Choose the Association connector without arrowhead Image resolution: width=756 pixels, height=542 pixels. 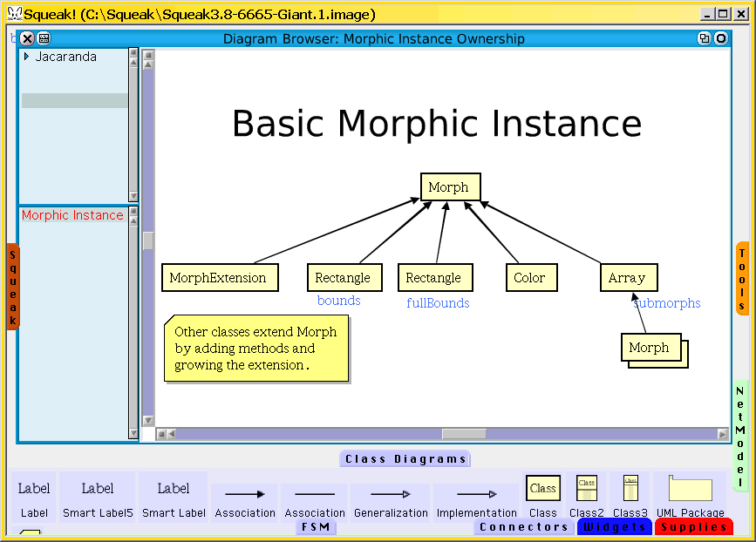point(315,503)
